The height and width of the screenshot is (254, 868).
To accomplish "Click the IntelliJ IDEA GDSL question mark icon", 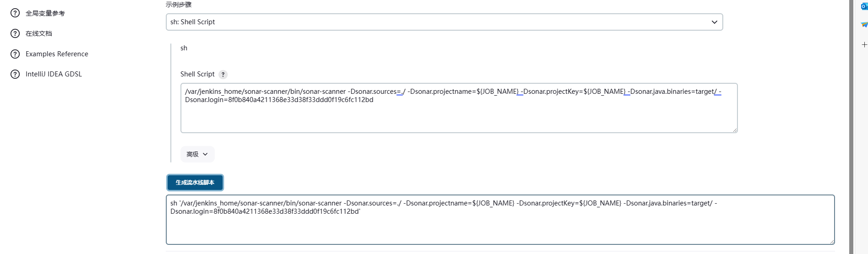I will (x=15, y=74).
